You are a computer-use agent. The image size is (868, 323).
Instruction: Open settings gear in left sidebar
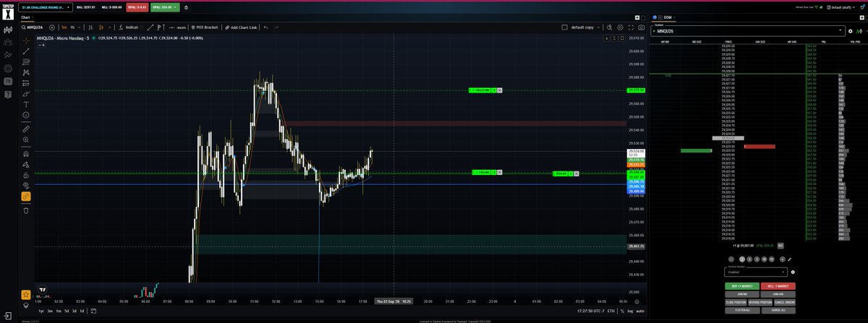[x=8, y=69]
